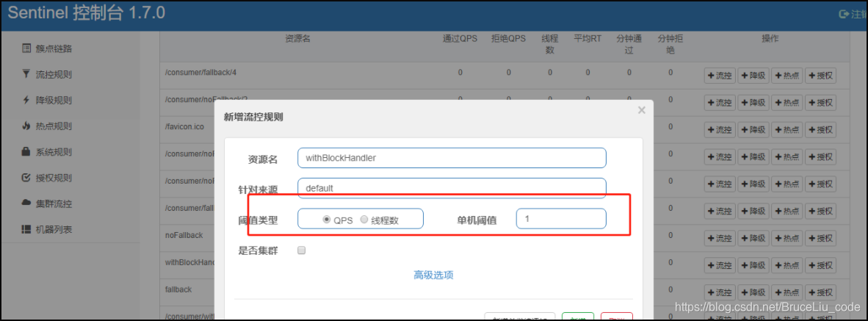The width and height of the screenshot is (868, 321).
Task: Click +热点 in the /favicon.ico row
Action: point(787,130)
